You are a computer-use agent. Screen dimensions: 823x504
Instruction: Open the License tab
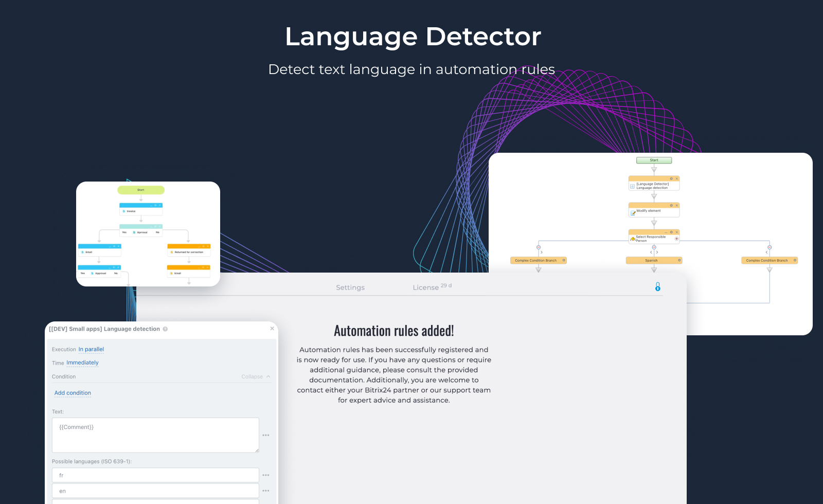pos(426,287)
